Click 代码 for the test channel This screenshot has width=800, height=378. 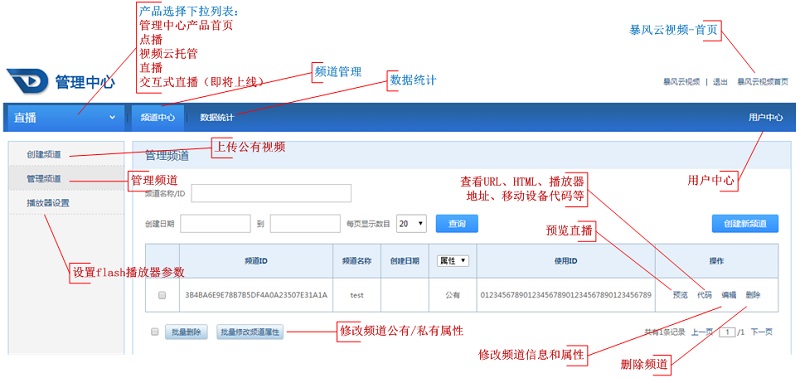705,295
